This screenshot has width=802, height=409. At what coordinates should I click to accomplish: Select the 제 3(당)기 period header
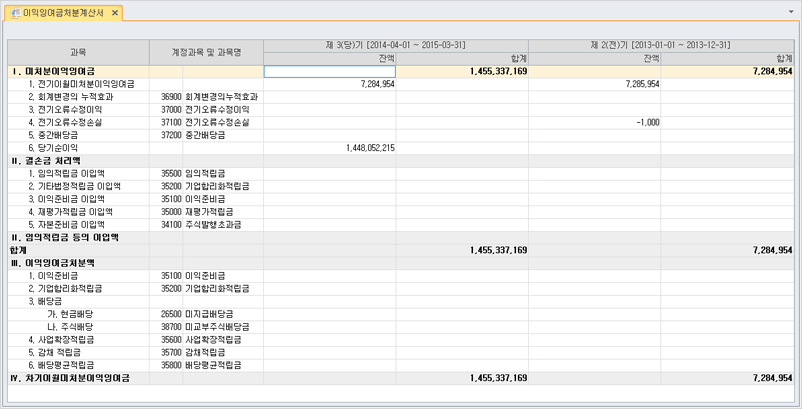[x=395, y=45]
